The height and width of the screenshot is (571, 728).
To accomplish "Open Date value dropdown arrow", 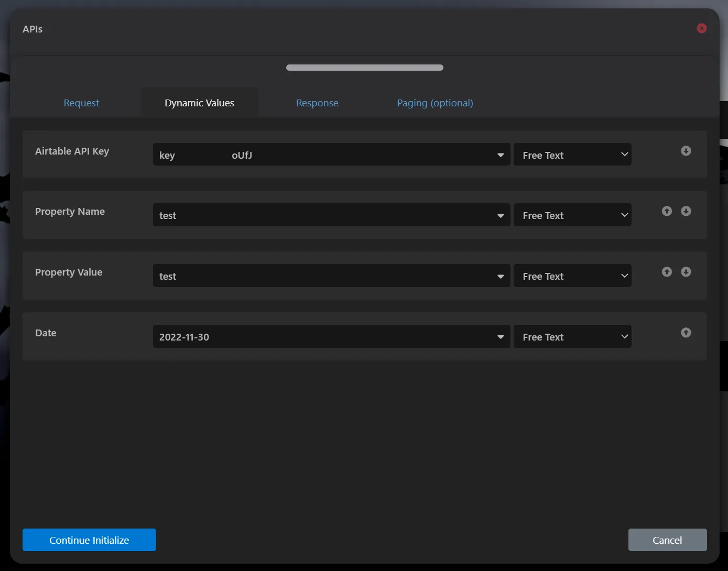I will [x=501, y=337].
